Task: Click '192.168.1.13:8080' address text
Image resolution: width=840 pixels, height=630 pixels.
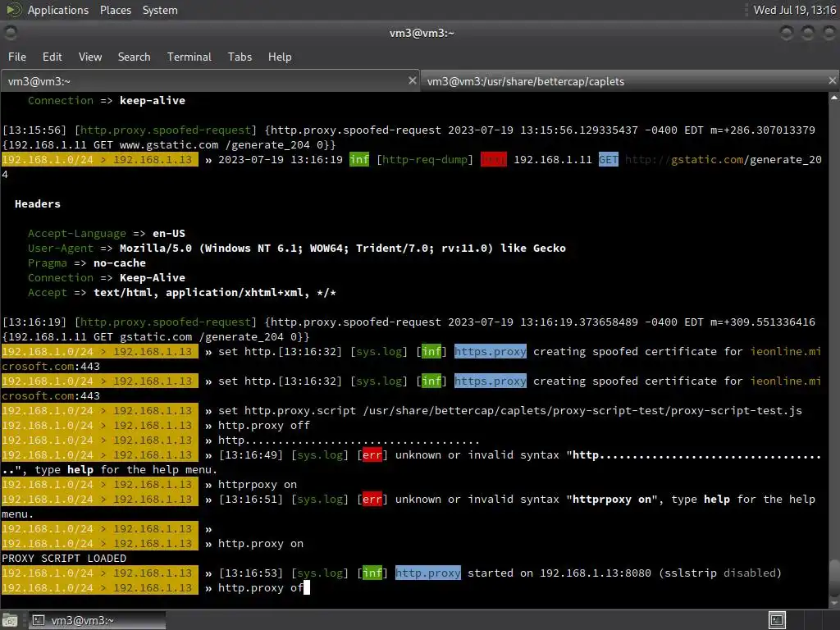Action: [596, 573]
